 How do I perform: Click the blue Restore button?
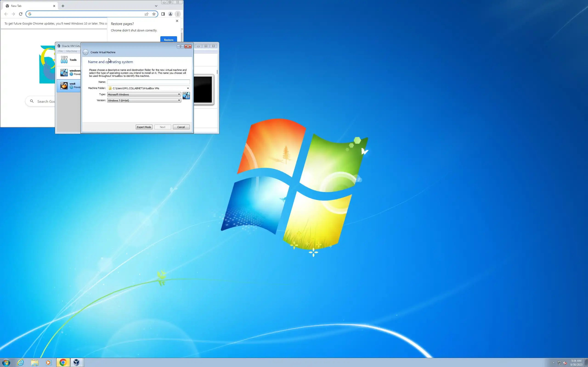tap(169, 40)
